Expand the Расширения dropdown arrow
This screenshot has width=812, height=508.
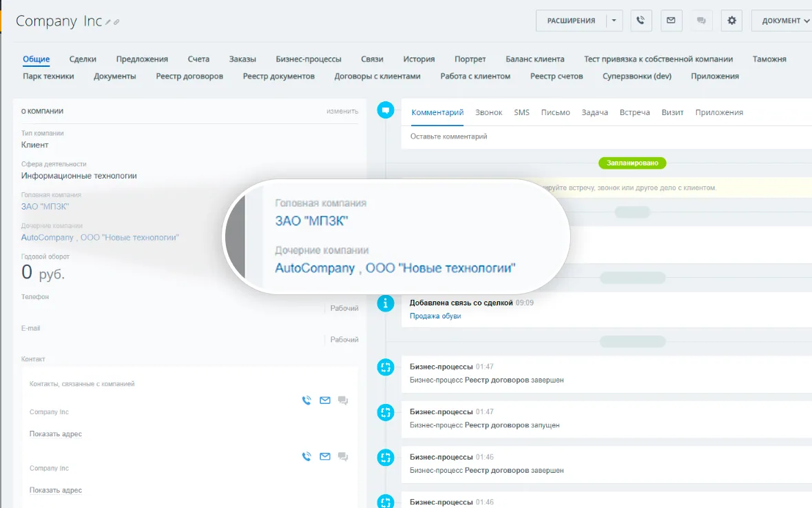614,21
